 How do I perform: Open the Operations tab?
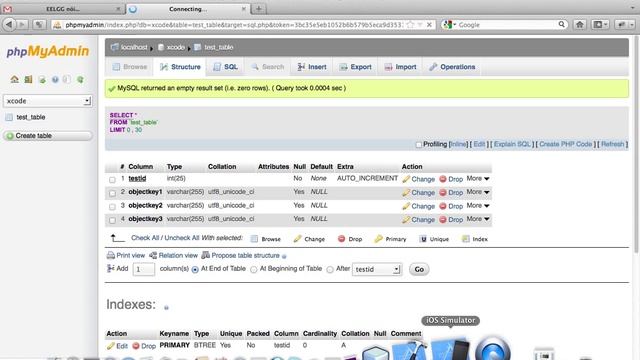(x=452, y=67)
